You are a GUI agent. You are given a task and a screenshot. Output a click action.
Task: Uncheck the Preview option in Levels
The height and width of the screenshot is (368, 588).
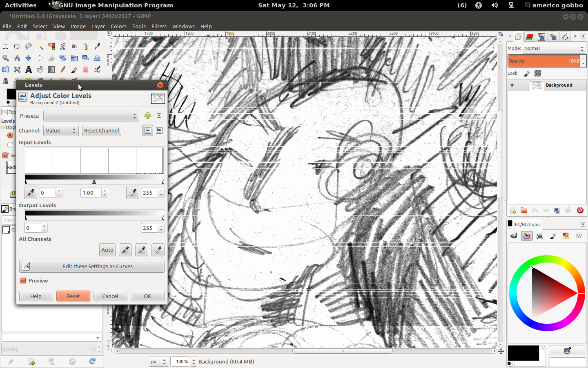click(23, 280)
